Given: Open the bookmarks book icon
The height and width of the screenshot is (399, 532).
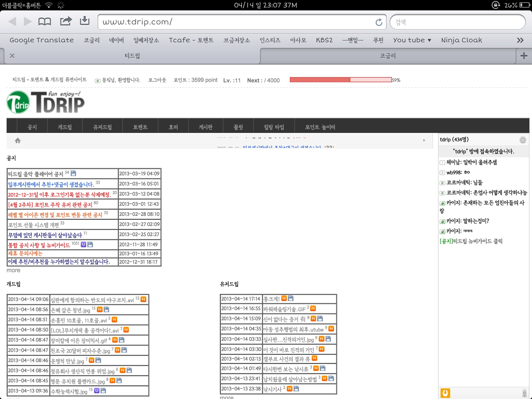Looking at the screenshot, I should [44, 22].
